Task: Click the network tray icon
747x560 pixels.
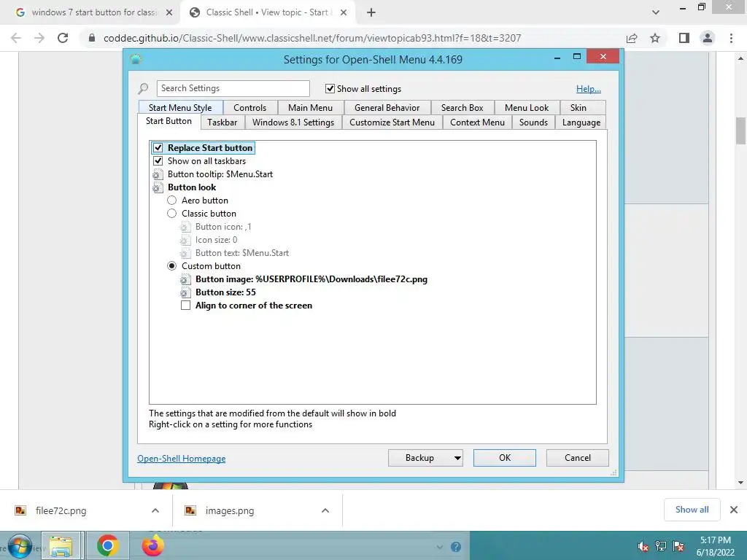Action: tap(661, 546)
